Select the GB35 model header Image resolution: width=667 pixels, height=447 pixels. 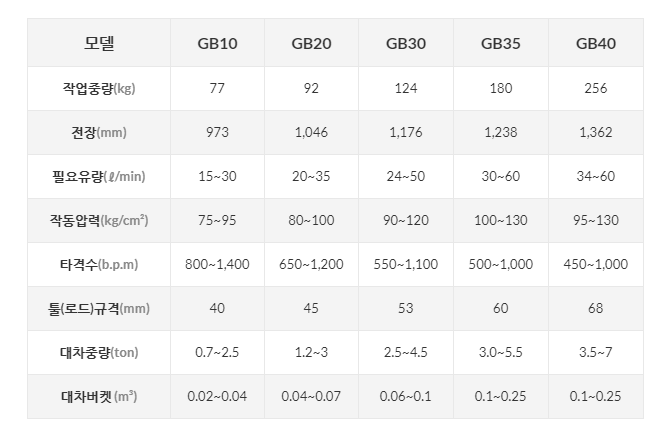pos(501,43)
